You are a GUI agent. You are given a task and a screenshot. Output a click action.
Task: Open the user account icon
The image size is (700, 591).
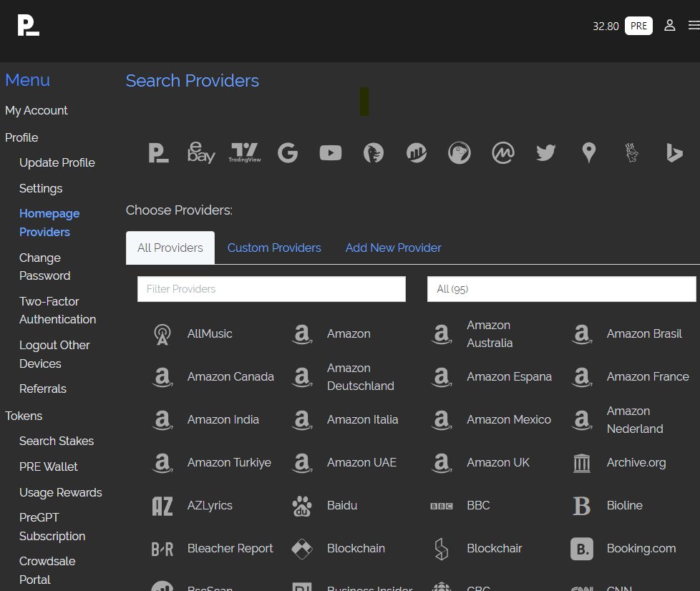669,26
